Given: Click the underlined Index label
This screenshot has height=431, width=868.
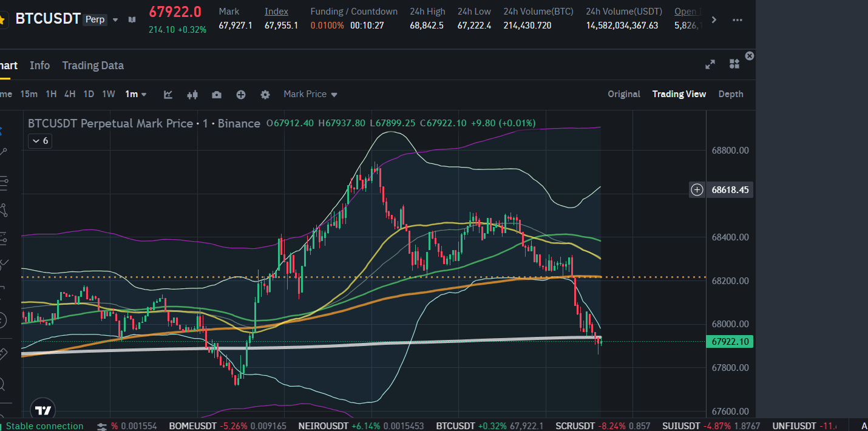Looking at the screenshot, I should pos(276,12).
